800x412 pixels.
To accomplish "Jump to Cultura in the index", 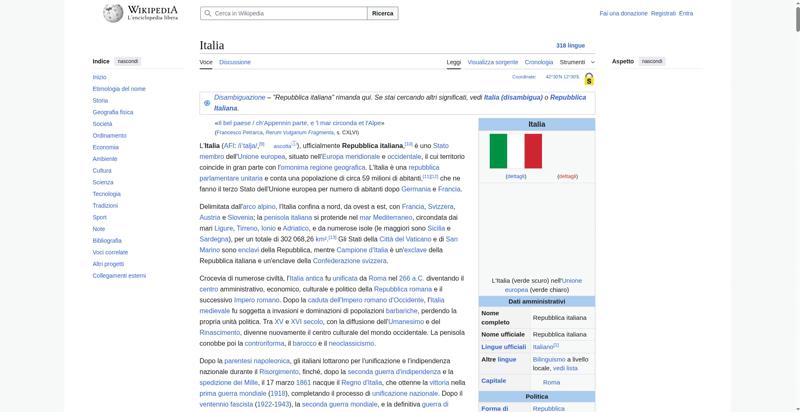I will (x=102, y=171).
